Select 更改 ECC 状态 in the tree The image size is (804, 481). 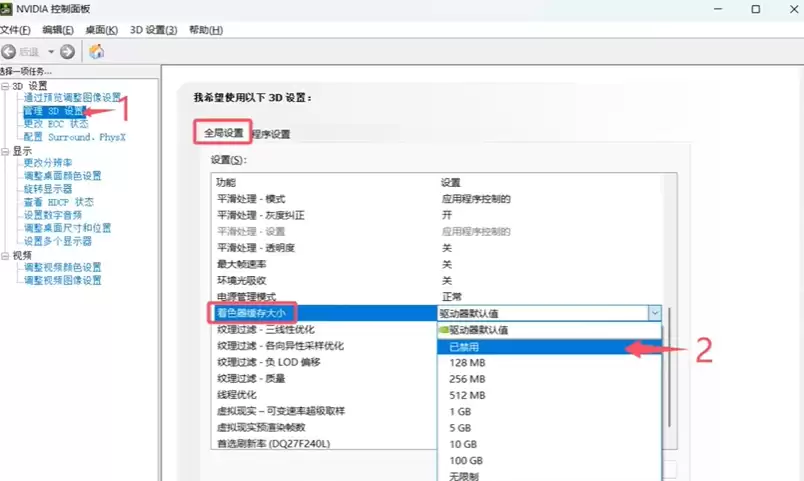pos(56,124)
